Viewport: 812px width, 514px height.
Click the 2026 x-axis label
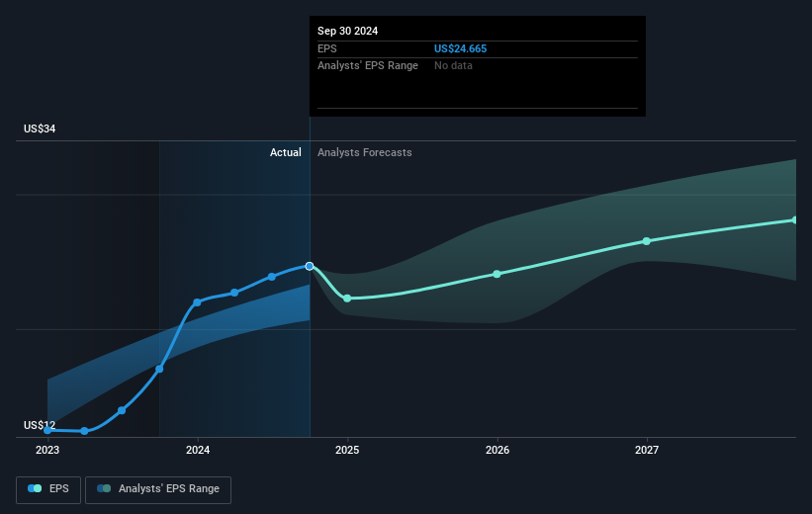click(497, 450)
